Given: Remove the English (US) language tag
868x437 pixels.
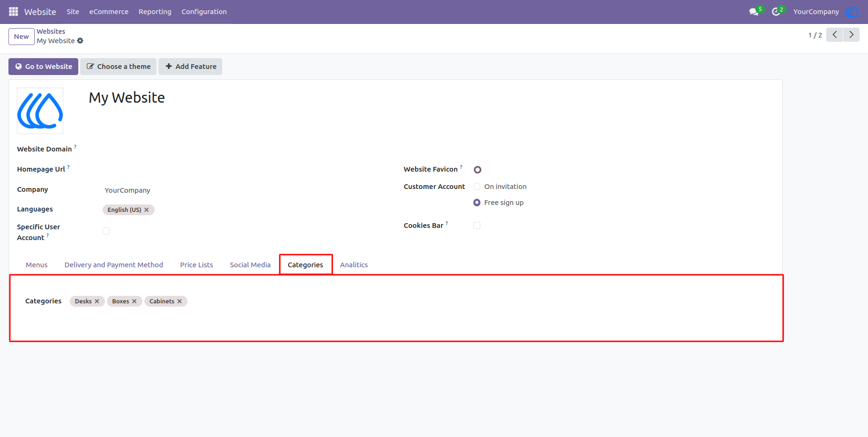Looking at the screenshot, I should tap(147, 210).
